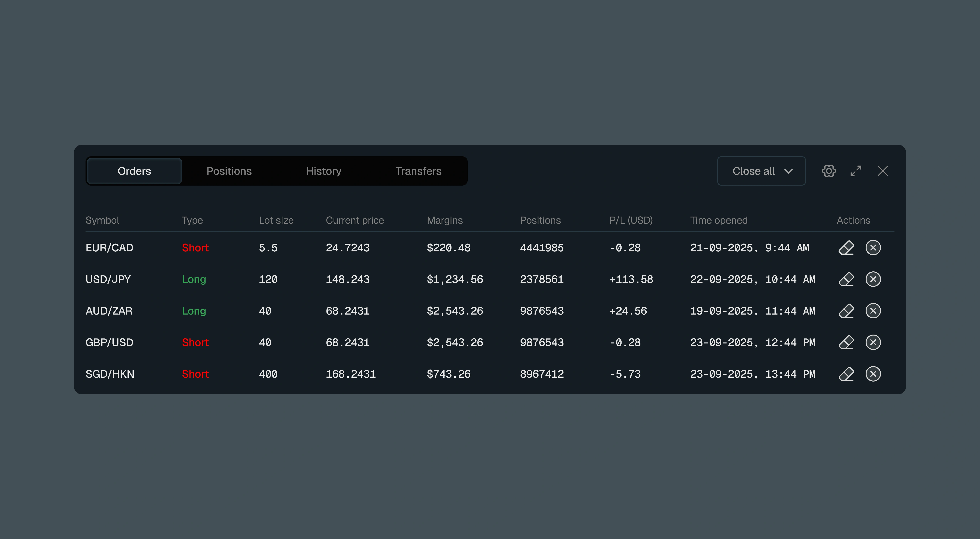Click the Time opened column header

[x=719, y=220]
